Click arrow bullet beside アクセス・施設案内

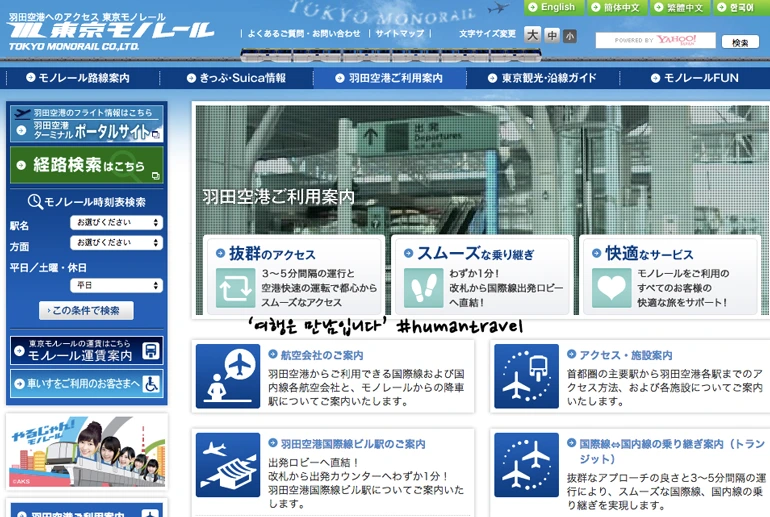point(572,354)
